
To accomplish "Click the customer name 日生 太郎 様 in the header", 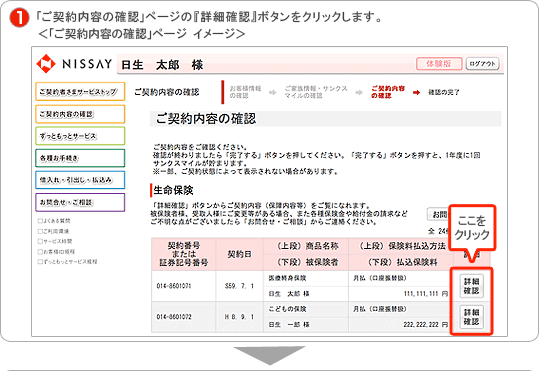I will point(162,65).
